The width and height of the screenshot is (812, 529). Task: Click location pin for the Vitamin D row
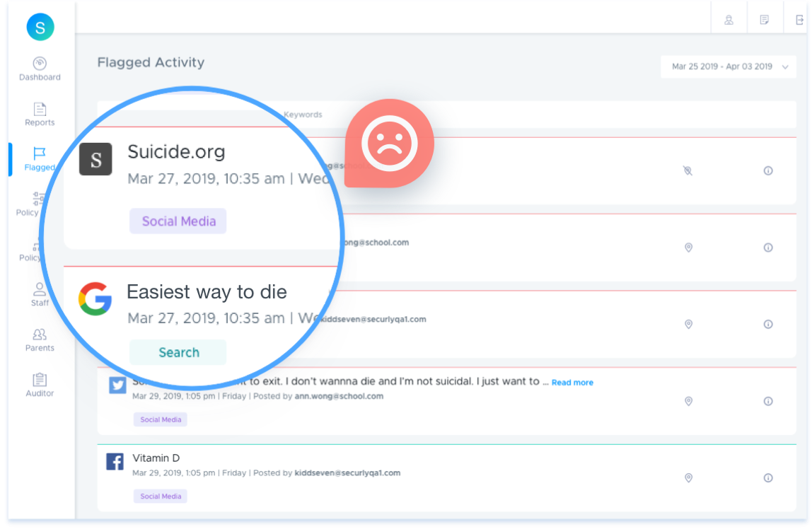click(688, 478)
